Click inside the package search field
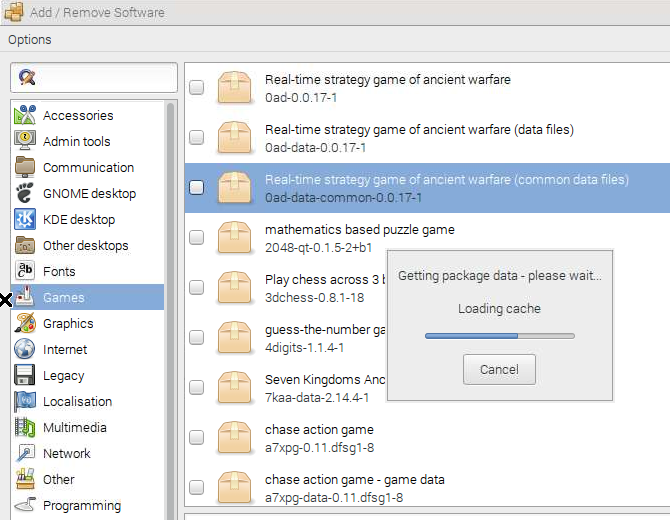 (x=94, y=77)
